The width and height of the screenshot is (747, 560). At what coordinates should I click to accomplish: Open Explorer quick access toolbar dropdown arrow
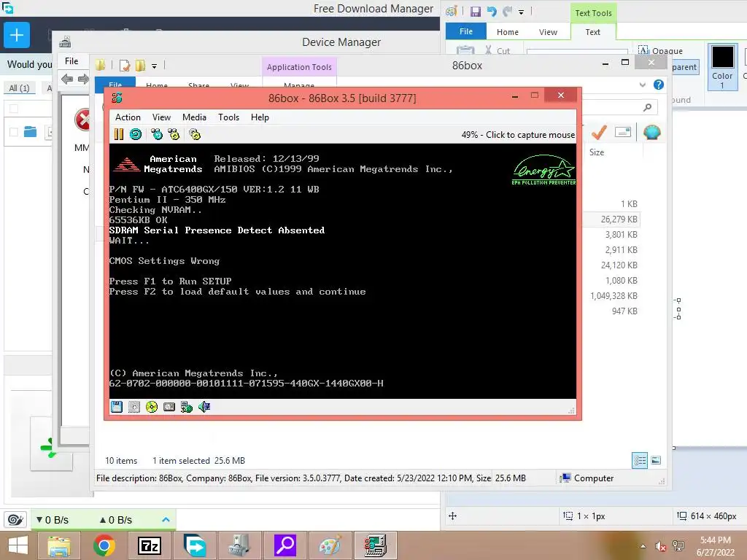point(155,66)
